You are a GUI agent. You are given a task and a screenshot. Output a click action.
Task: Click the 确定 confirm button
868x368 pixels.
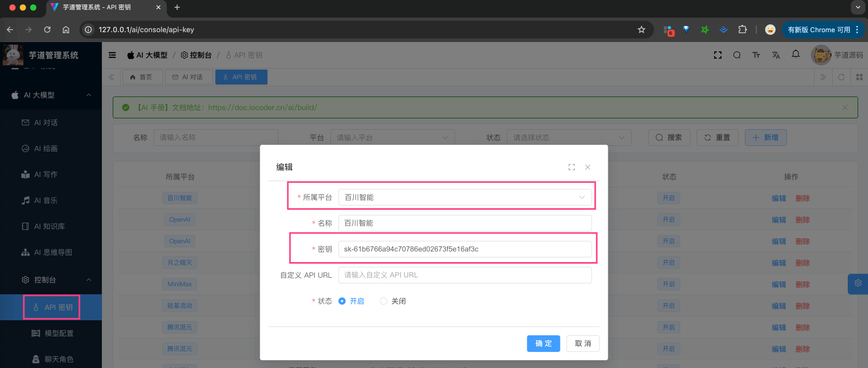543,344
